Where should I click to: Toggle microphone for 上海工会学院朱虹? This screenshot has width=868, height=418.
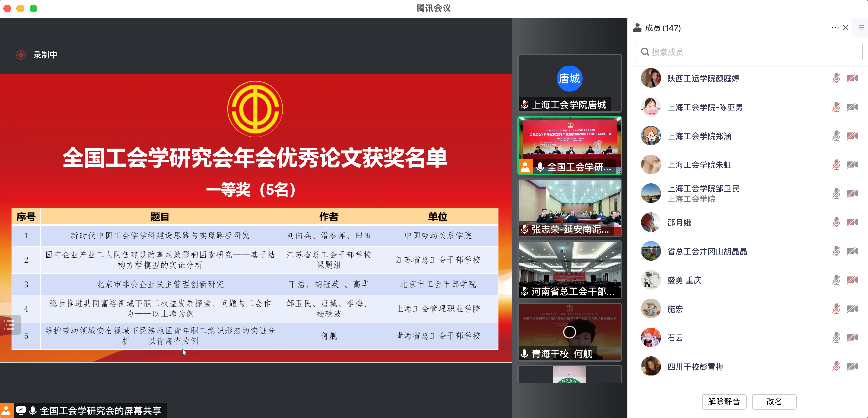836,165
